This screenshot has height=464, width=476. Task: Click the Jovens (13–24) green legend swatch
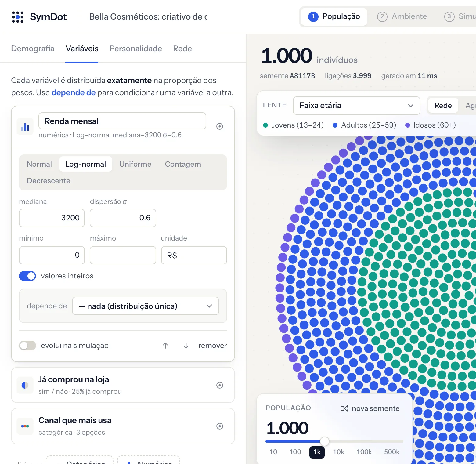pyautogui.click(x=265, y=125)
